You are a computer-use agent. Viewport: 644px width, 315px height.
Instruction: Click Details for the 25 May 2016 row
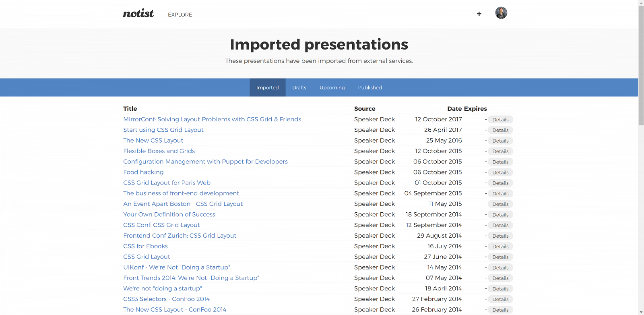pos(500,141)
